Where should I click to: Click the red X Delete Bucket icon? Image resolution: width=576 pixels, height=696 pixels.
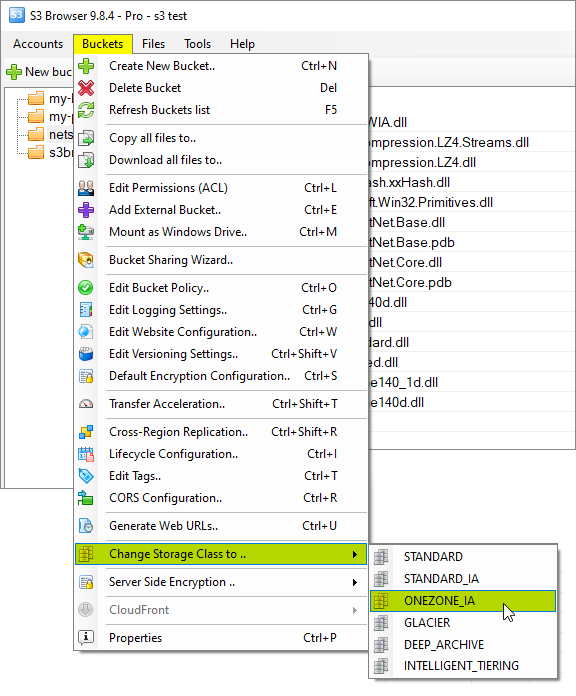coord(86,88)
